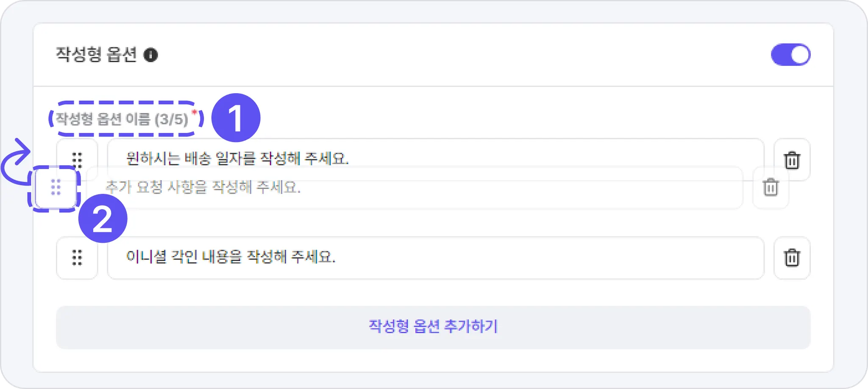868x389 pixels.
Task: Delete the 추가 요청 사항 option row
Action: pos(771,187)
